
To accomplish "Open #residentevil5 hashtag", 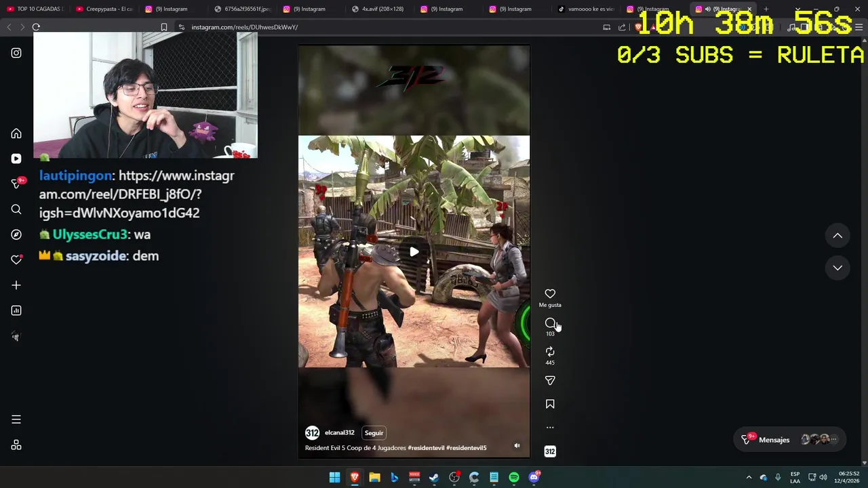I will [x=467, y=448].
